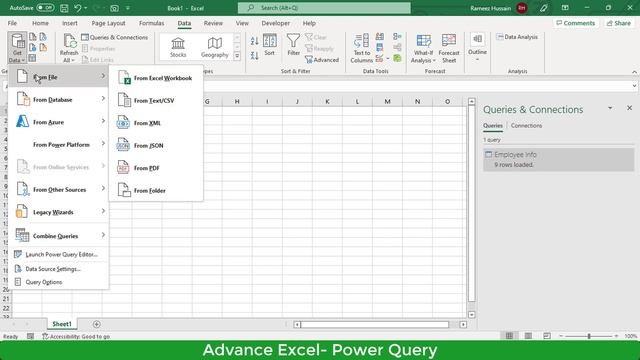Switch to the Insert ribbon tab
The image size is (640, 360).
click(x=70, y=23)
